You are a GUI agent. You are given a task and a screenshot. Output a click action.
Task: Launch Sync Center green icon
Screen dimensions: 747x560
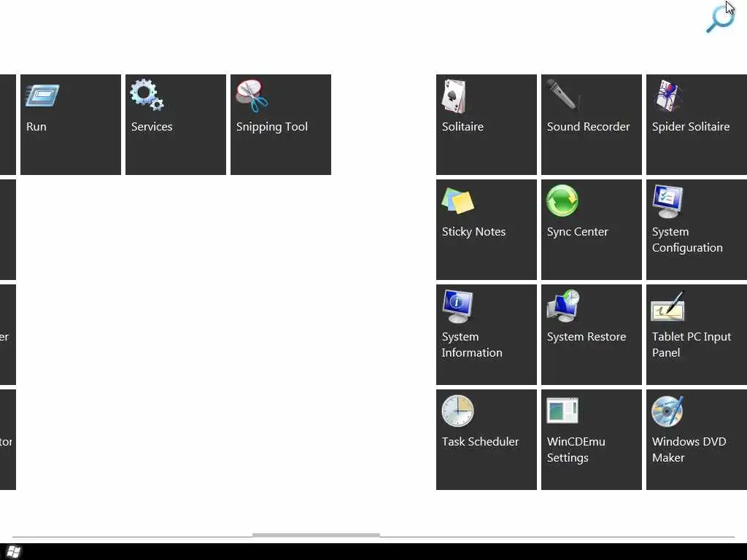tap(562, 201)
